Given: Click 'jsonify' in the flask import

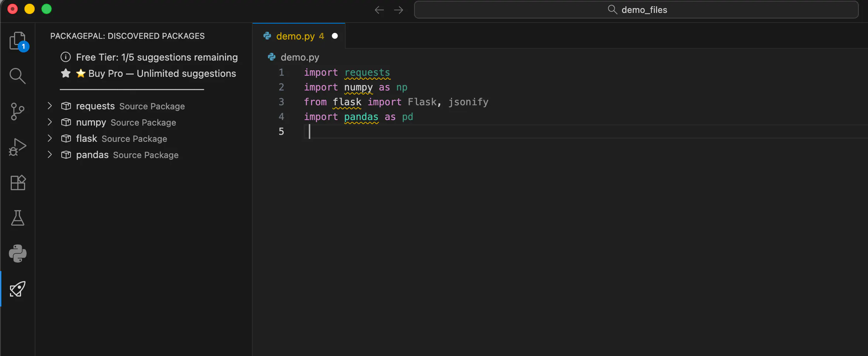Looking at the screenshot, I should pos(468,102).
